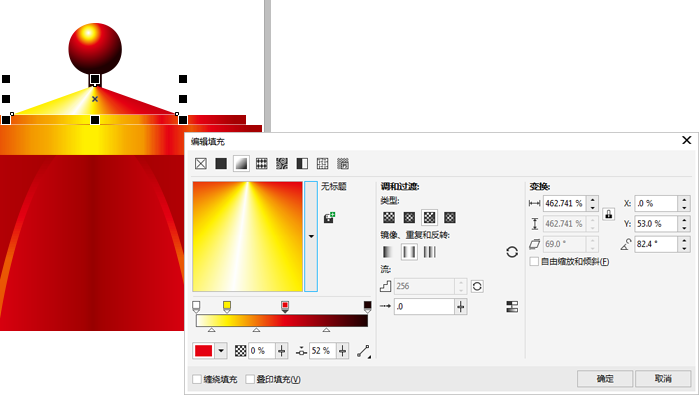Image resolution: width=700 pixels, height=400 pixels.
Task: Click the midpoint marker between white and yellow
Action: (212, 330)
